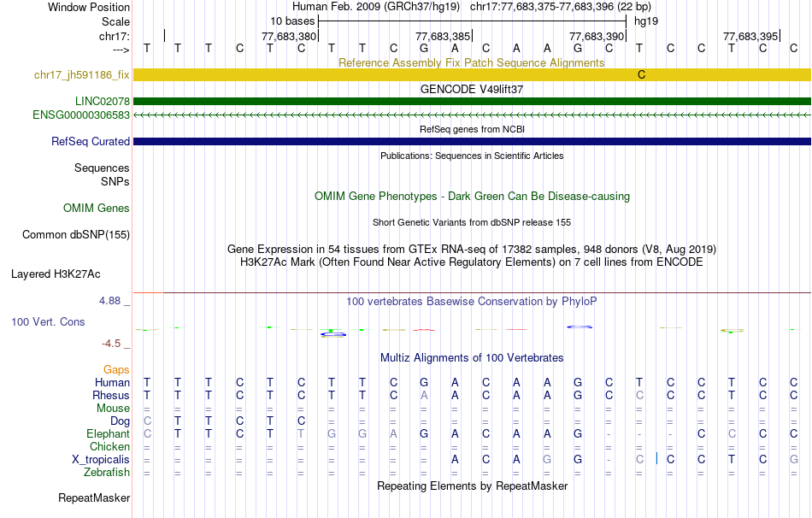812x518 pixels.
Task: Click the Scale row label
Action: pos(115,21)
